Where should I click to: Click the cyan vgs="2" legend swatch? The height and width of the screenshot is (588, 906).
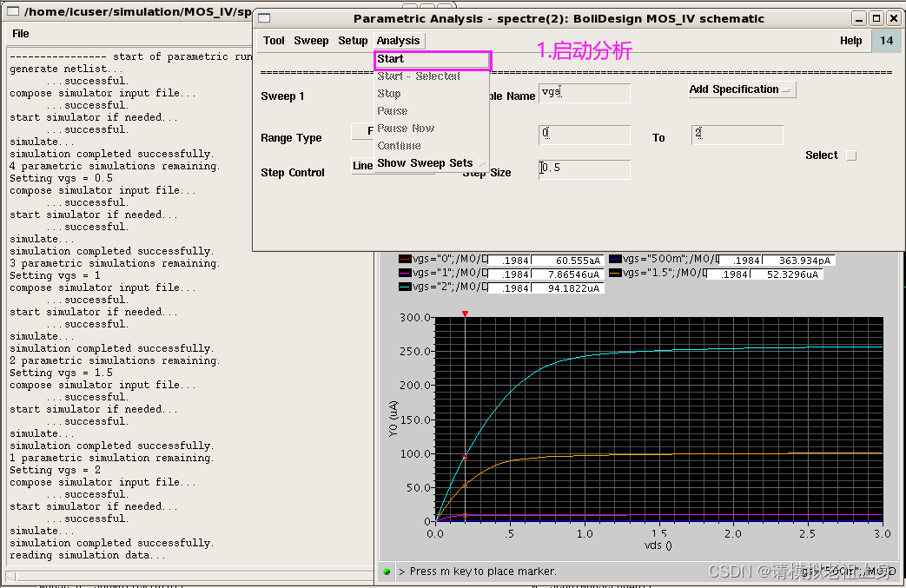(x=405, y=287)
